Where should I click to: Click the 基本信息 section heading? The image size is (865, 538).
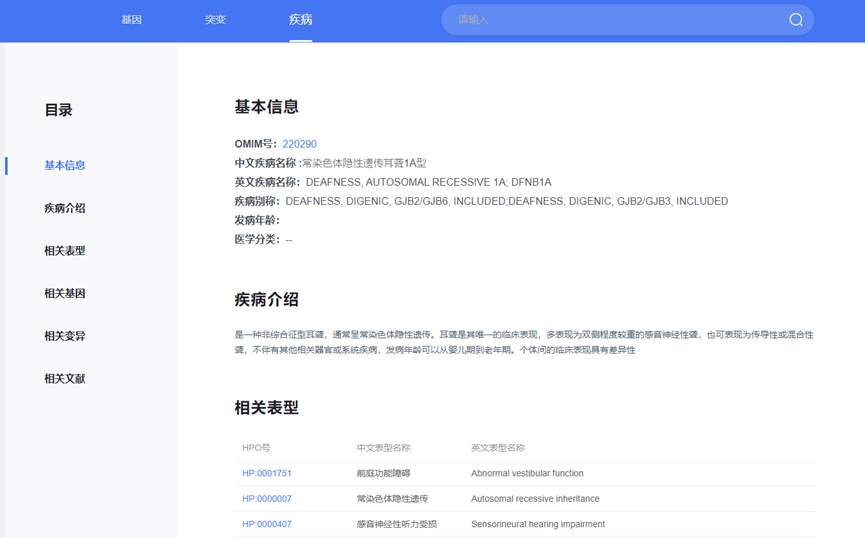(x=266, y=107)
